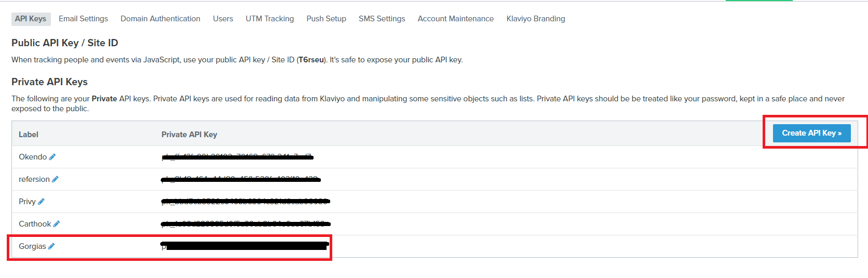This screenshot has height=278, width=868.
Task: Select the UTM Tracking tab
Action: [269, 19]
